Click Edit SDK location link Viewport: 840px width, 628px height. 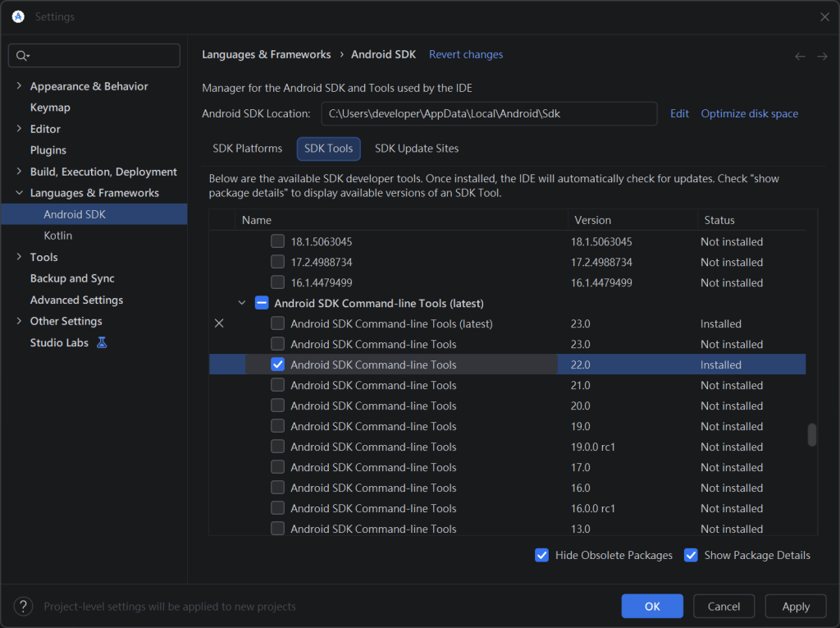point(679,113)
